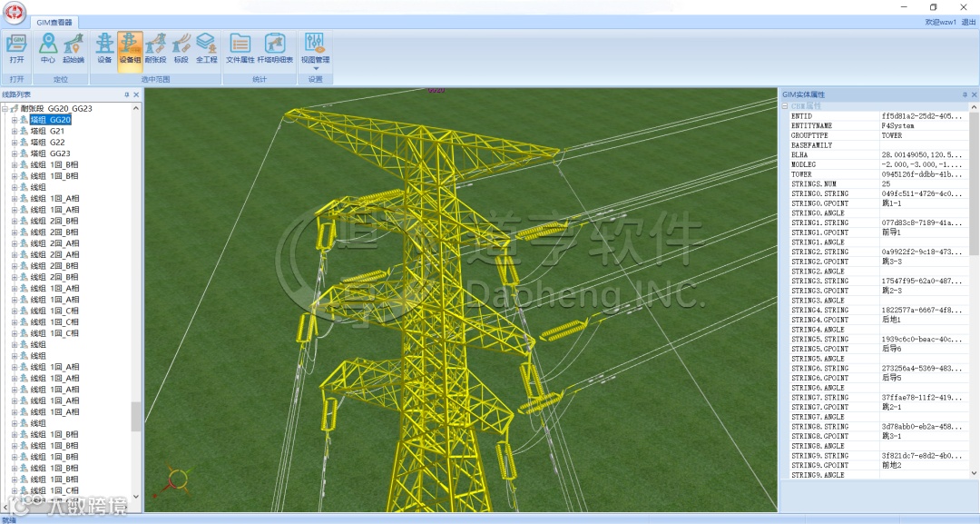Image resolution: width=980 pixels, height=524 pixels.
Task: Click the F4System value of ENTITYNAME
Action: (x=897, y=125)
